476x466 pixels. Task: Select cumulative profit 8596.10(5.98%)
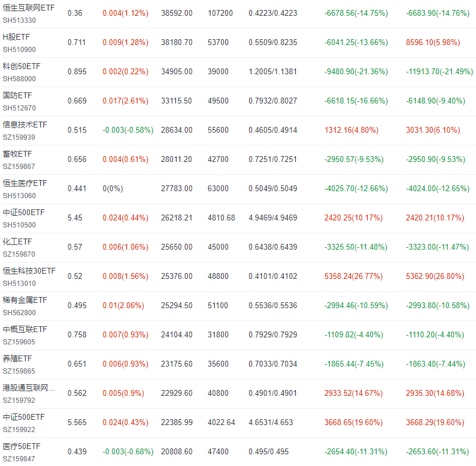click(433, 43)
